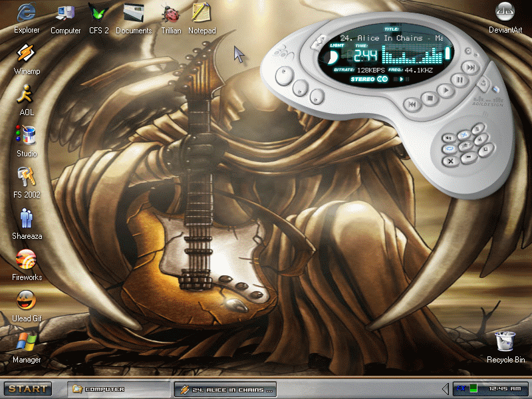Open the equalizer with the EQ keypad button
Image resolution: width=532 pixels, height=399 pixels.
[x=449, y=138]
